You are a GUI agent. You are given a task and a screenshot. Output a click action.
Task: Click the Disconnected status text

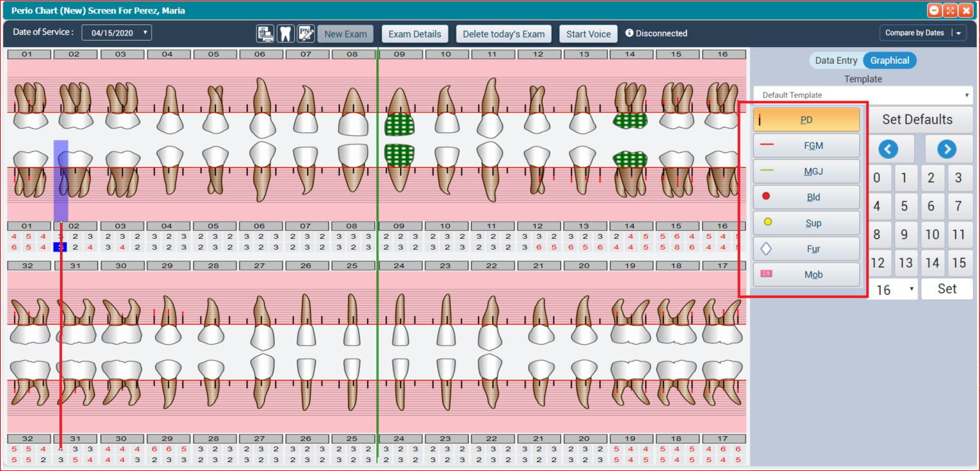pyautogui.click(x=661, y=34)
